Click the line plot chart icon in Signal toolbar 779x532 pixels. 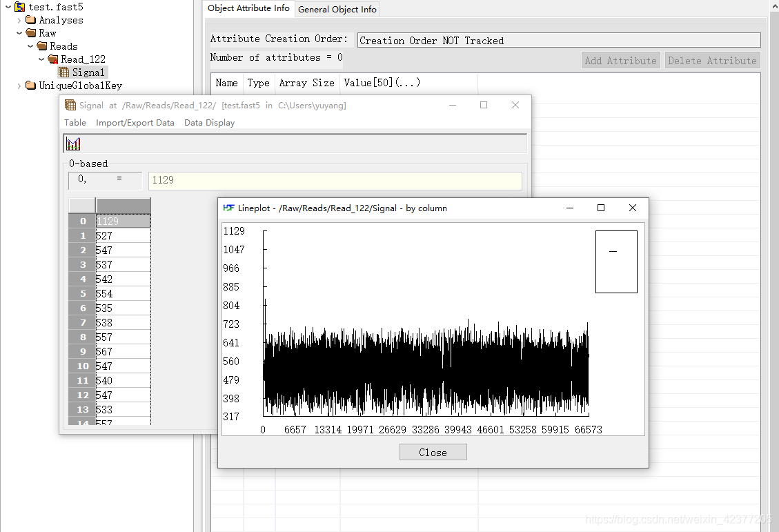[73, 144]
